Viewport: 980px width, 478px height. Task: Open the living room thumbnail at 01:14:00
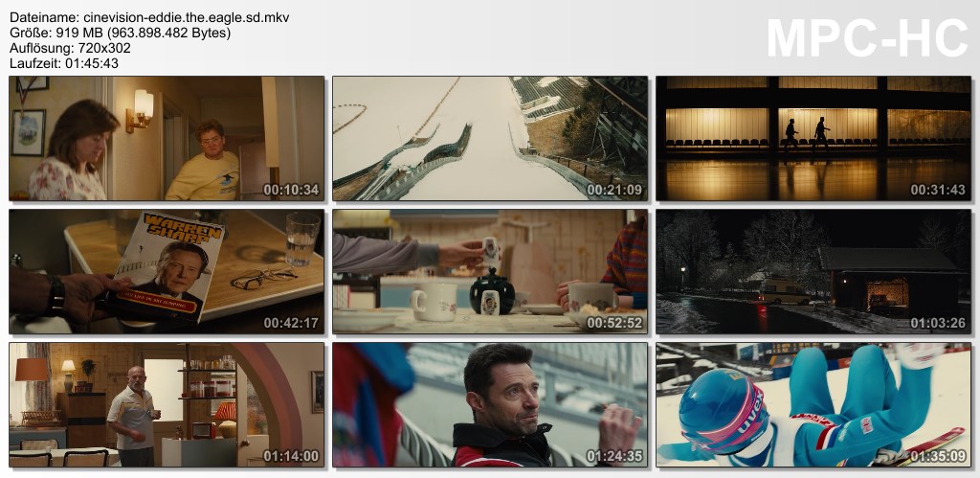167,405
